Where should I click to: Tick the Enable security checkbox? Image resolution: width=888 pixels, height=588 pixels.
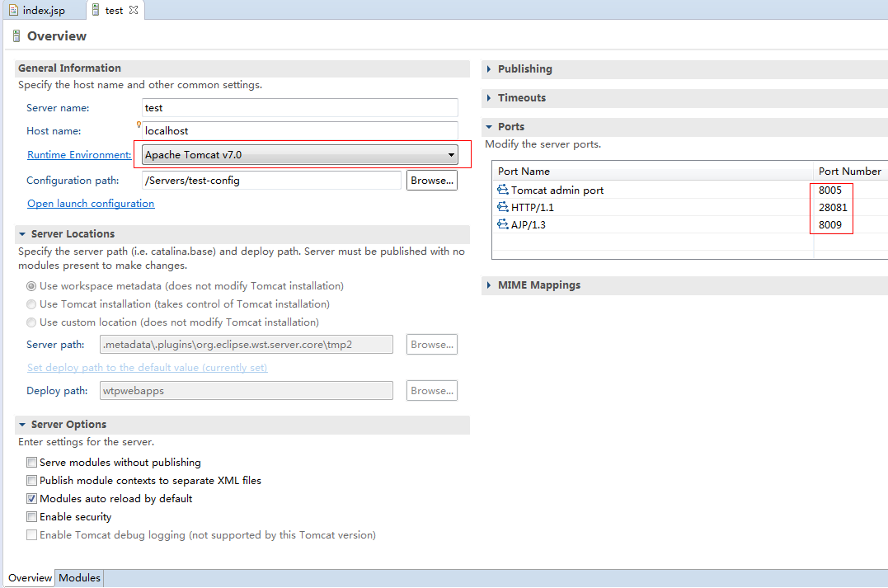(31, 516)
